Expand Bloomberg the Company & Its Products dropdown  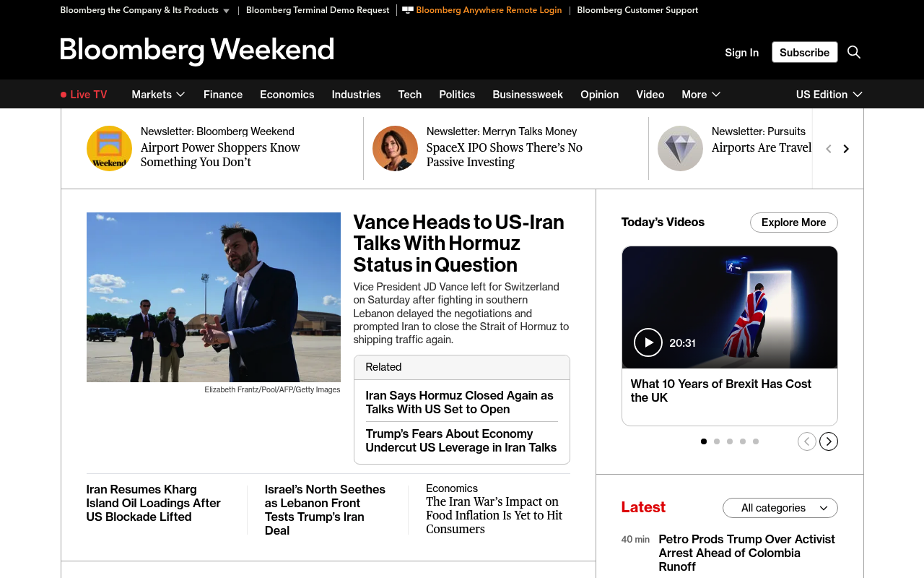click(145, 10)
